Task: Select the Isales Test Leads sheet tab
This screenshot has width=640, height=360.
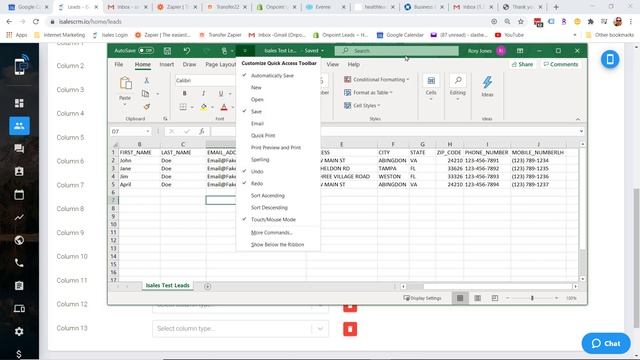Action: (167, 285)
